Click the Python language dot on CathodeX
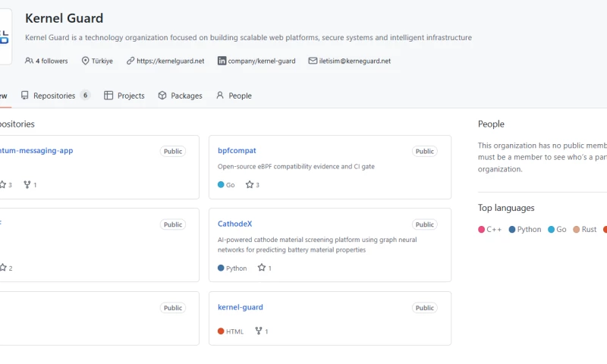This screenshot has height=364, width=607. pyautogui.click(x=221, y=268)
